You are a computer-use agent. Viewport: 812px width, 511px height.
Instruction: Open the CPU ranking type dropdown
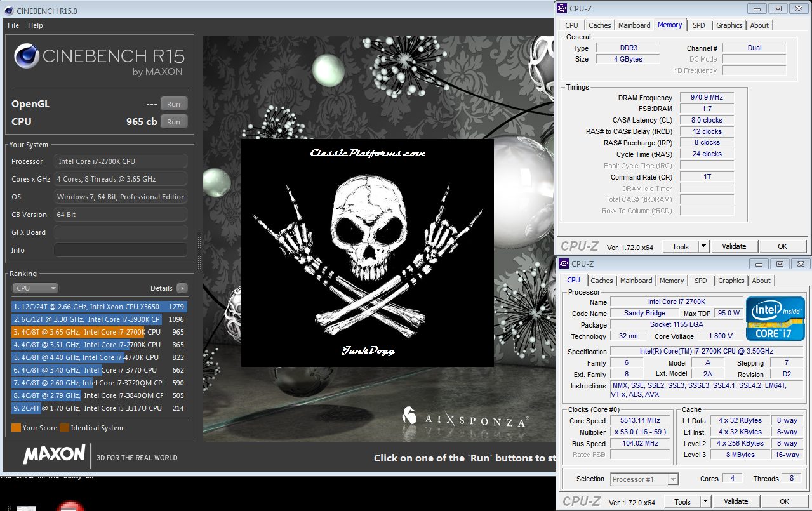coord(35,288)
